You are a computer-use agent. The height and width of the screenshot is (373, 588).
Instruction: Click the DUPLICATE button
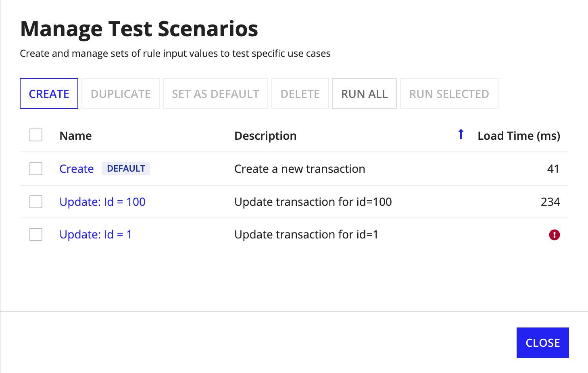121,93
